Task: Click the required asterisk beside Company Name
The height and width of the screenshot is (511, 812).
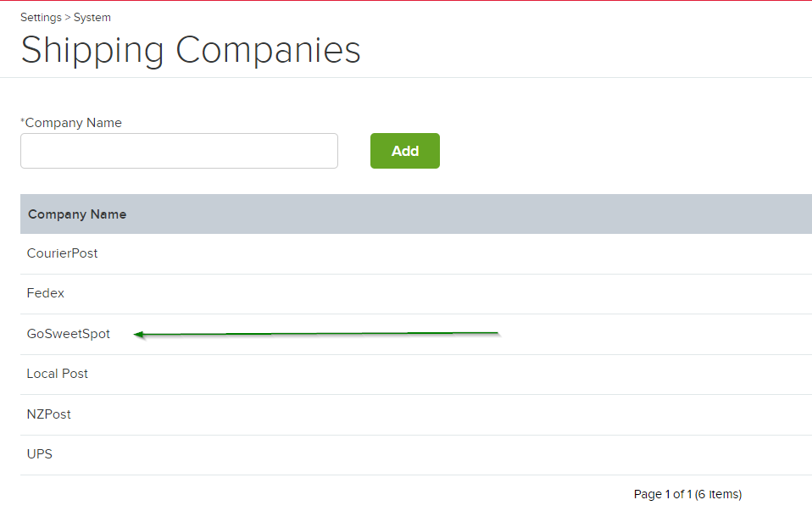Action: [x=23, y=122]
